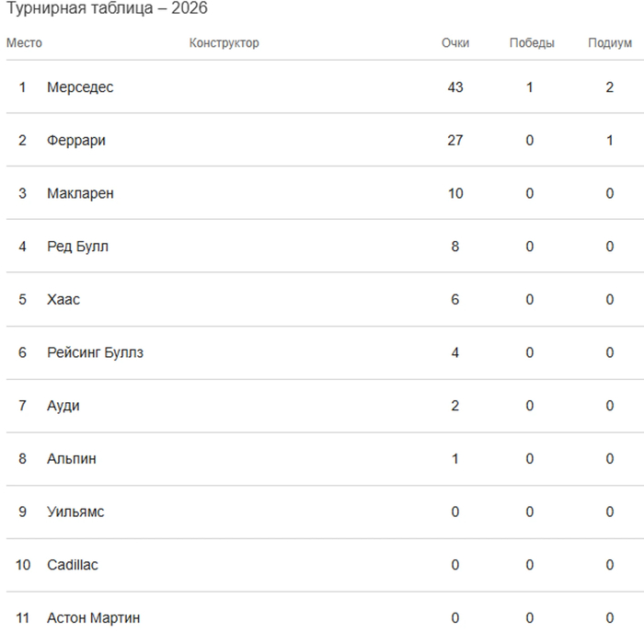Select Астон Мартин constructor
This screenshot has height=644, width=644.
coord(94,618)
